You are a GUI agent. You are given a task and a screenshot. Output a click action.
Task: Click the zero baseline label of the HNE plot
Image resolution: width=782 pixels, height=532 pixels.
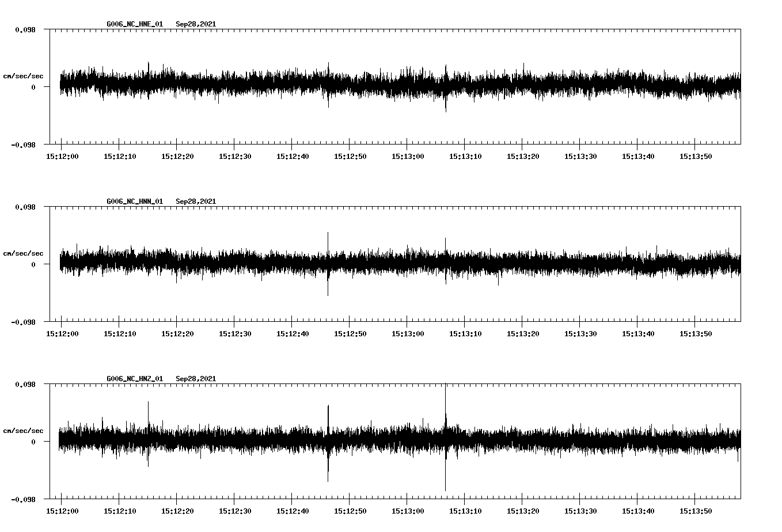tap(33, 87)
